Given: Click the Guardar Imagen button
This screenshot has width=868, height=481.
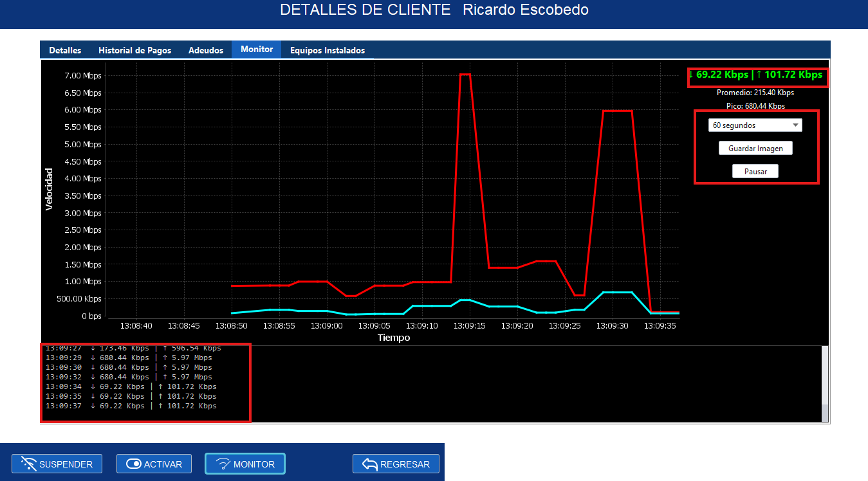Looking at the screenshot, I should tap(755, 148).
